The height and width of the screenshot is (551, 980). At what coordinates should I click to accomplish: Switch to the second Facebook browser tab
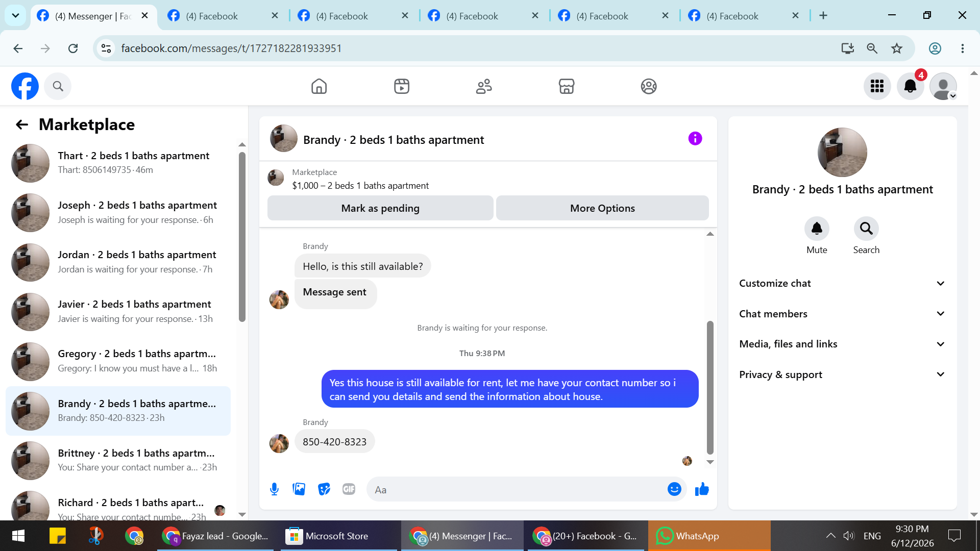pyautogui.click(x=225, y=16)
